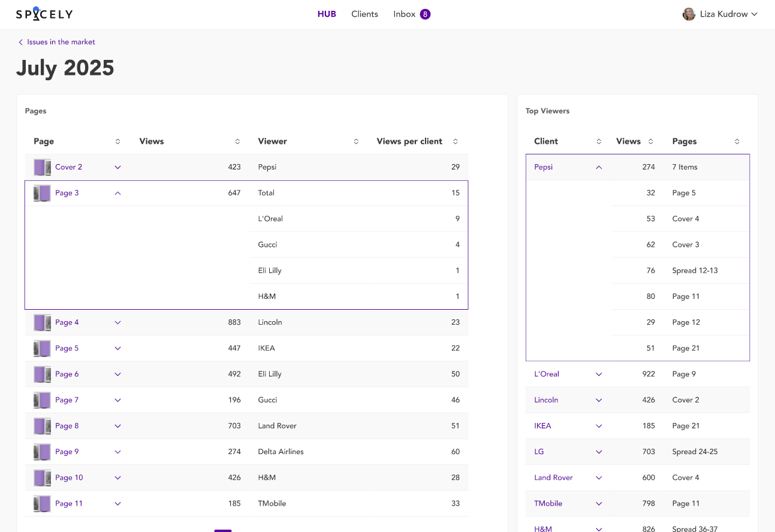775x532 pixels.
Task: Expand the L'Oreal client row
Action: click(x=599, y=374)
